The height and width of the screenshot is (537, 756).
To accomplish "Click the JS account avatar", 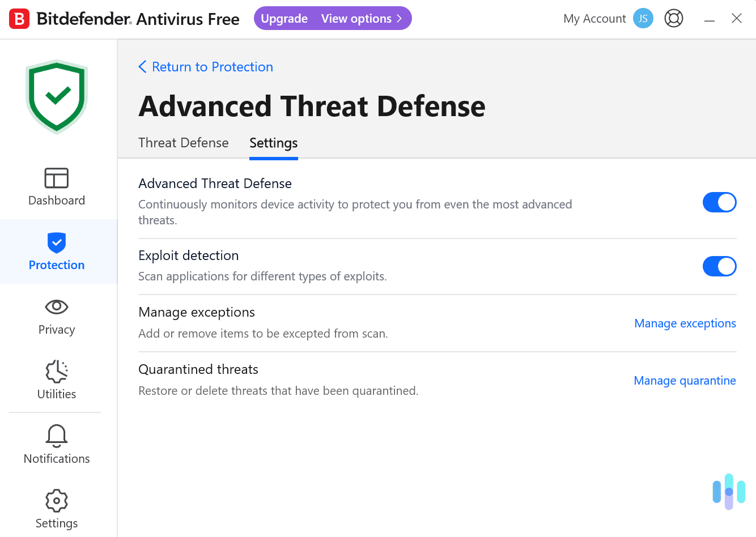I will 643,18.
